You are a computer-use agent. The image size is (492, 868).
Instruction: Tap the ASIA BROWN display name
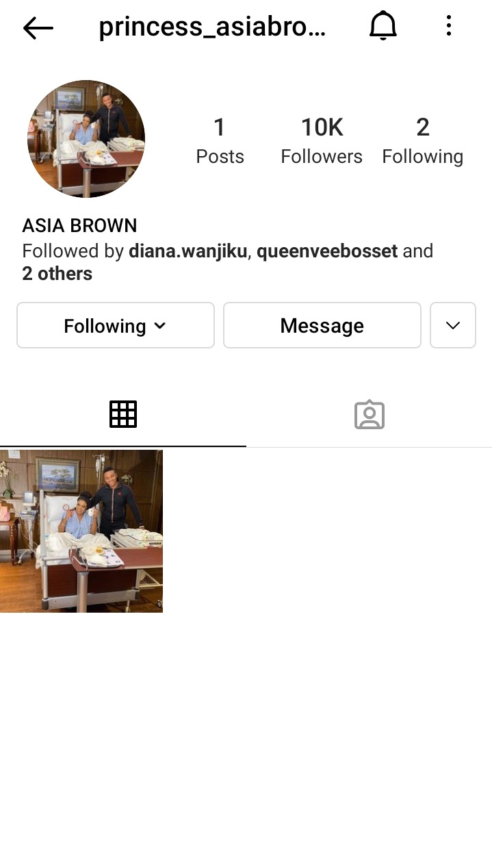pyautogui.click(x=79, y=225)
